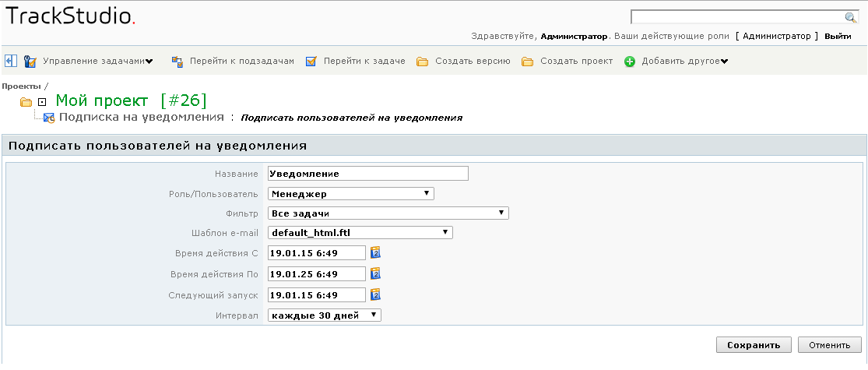Viewport: 868px width, 370px height.
Task: Open the Шаблон e-mail dropdown
Action: coord(360,232)
